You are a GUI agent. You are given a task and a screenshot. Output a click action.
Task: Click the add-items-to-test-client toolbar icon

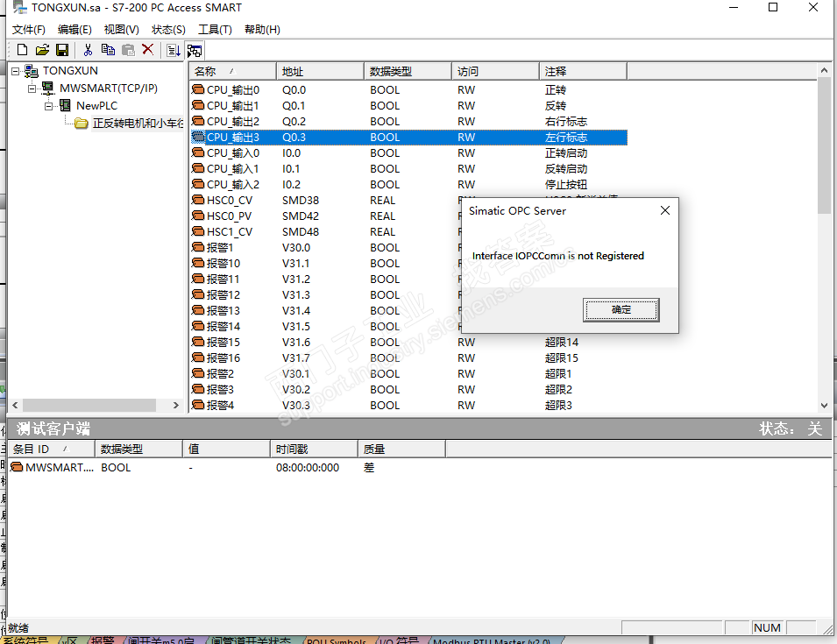(x=174, y=51)
